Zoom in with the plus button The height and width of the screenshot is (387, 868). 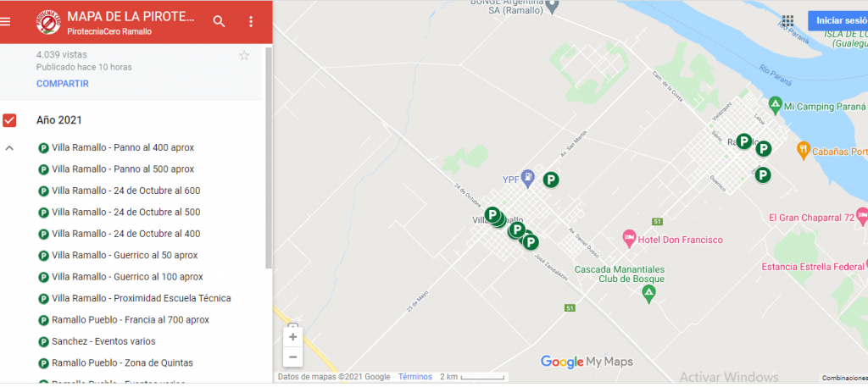(292, 337)
